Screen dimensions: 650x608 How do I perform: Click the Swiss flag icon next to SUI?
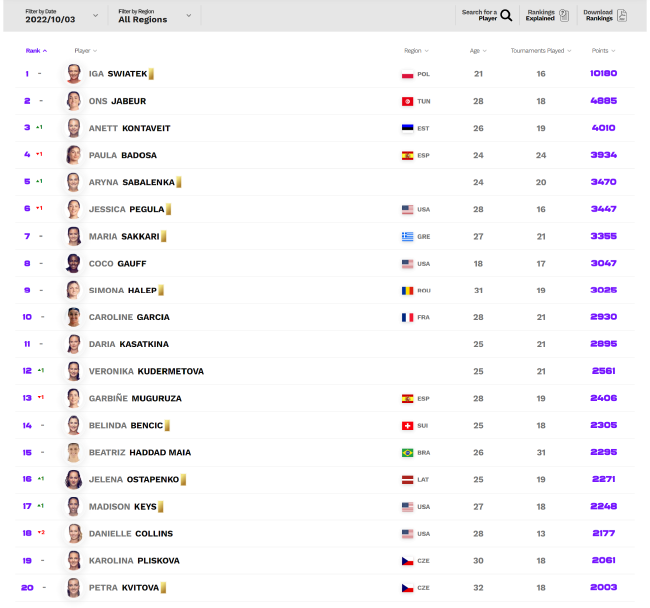(x=407, y=426)
